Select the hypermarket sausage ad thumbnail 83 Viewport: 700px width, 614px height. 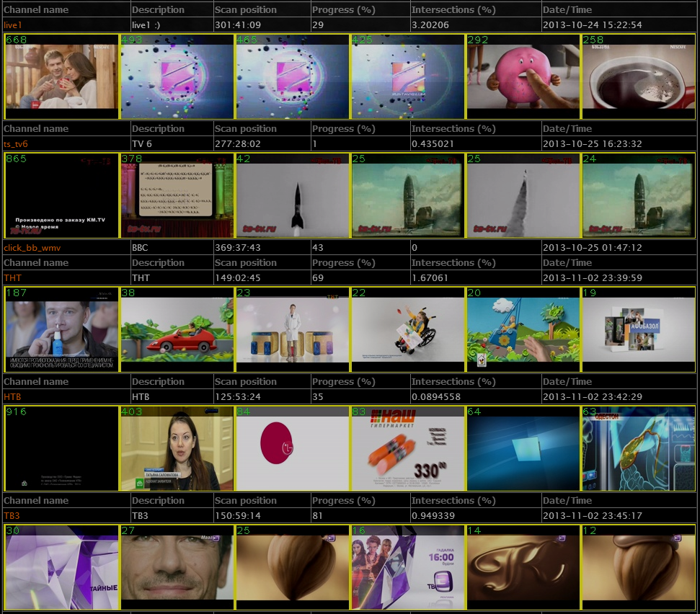[x=407, y=448]
